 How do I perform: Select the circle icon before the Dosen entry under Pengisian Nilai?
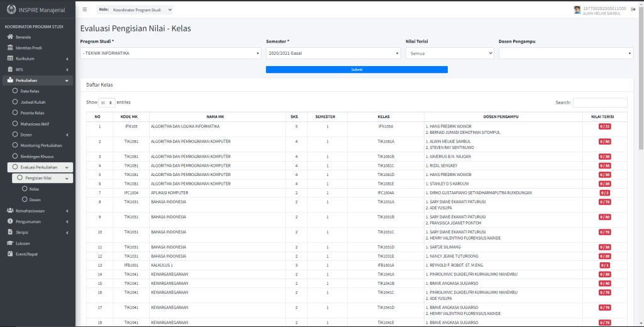pos(25,199)
